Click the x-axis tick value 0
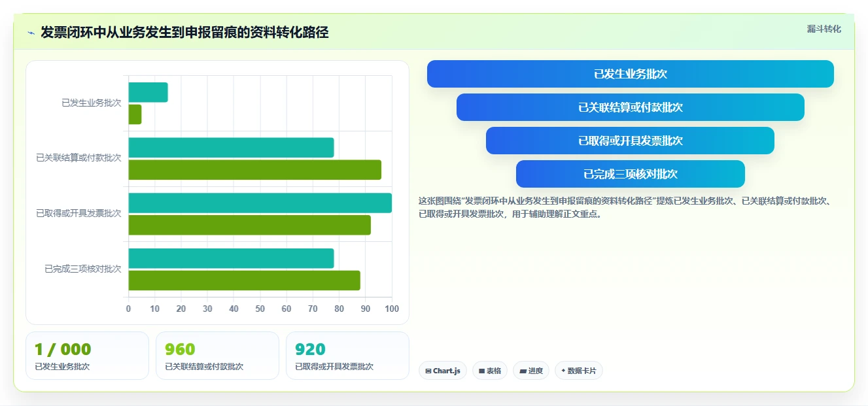This screenshot has height=406, width=868. point(128,309)
